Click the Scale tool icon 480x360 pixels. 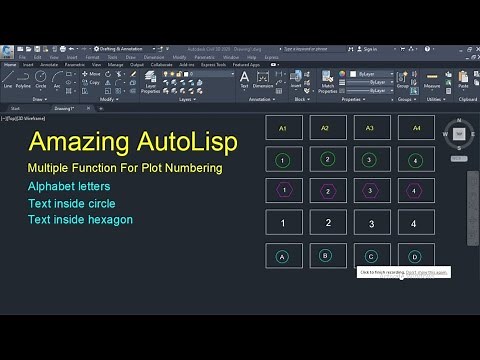pyautogui.click(x=108, y=91)
